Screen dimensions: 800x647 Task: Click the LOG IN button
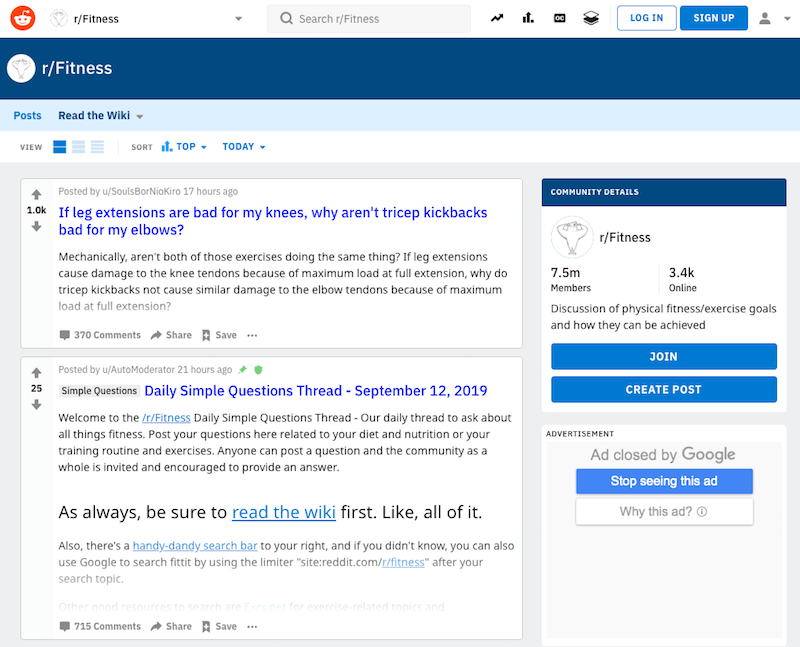tap(646, 18)
